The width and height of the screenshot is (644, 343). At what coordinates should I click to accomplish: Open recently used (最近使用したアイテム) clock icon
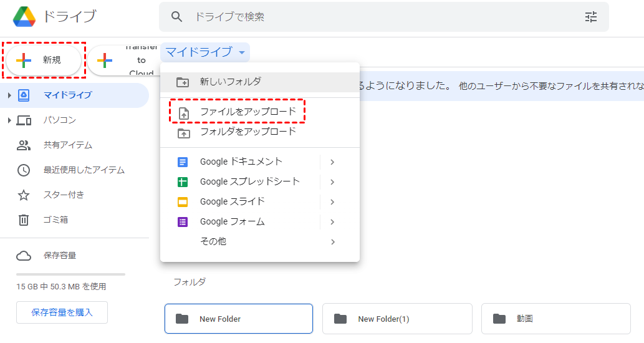coord(24,170)
